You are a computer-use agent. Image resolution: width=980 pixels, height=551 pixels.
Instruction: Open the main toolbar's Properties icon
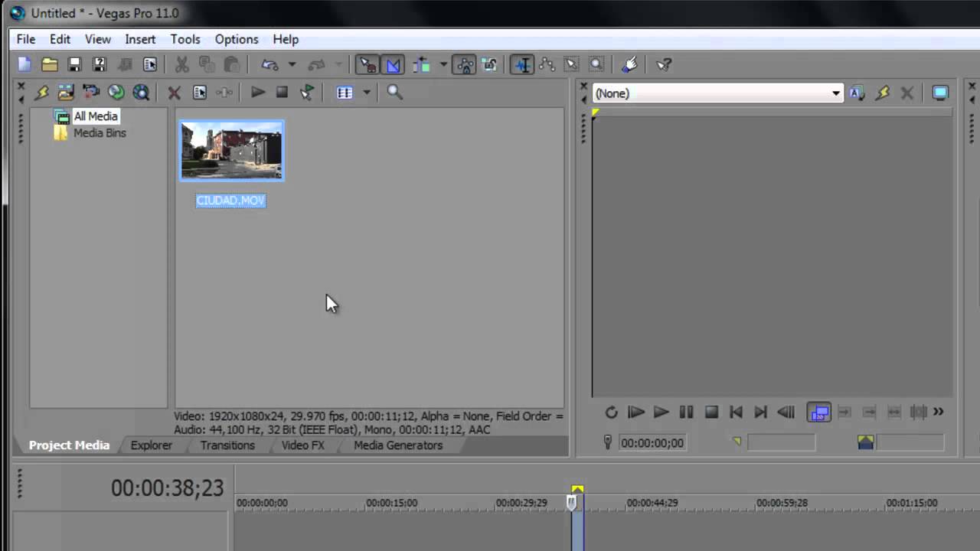click(150, 65)
